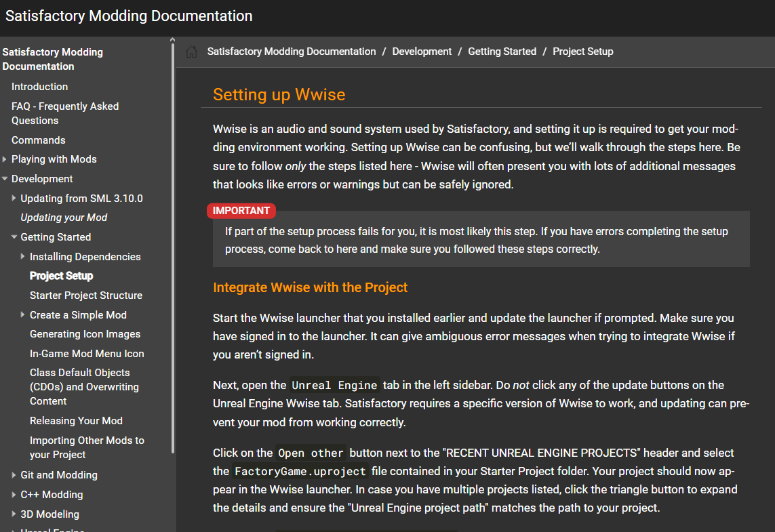Open Satisfactory Modding Documentation breadcrumb link
This screenshot has width=775, height=532.
click(x=291, y=52)
